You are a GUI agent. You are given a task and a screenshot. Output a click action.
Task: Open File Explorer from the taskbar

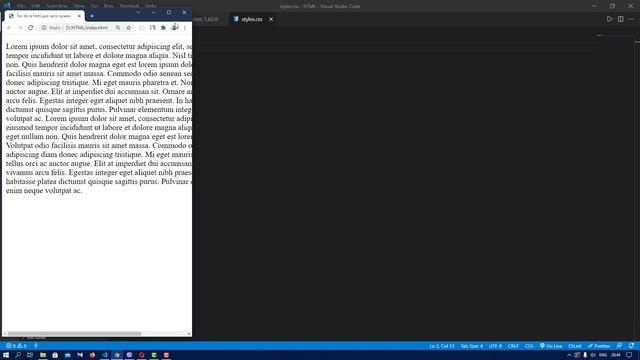(42, 355)
